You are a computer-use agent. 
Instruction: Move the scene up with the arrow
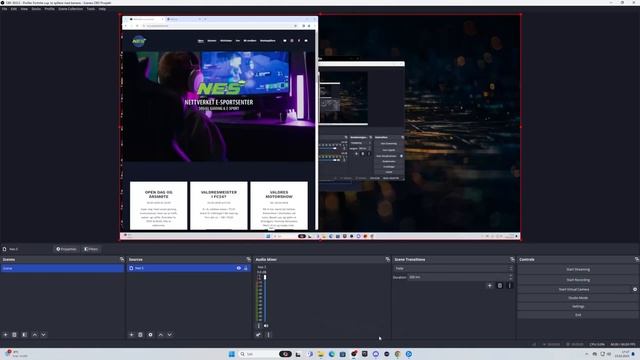[35, 335]
